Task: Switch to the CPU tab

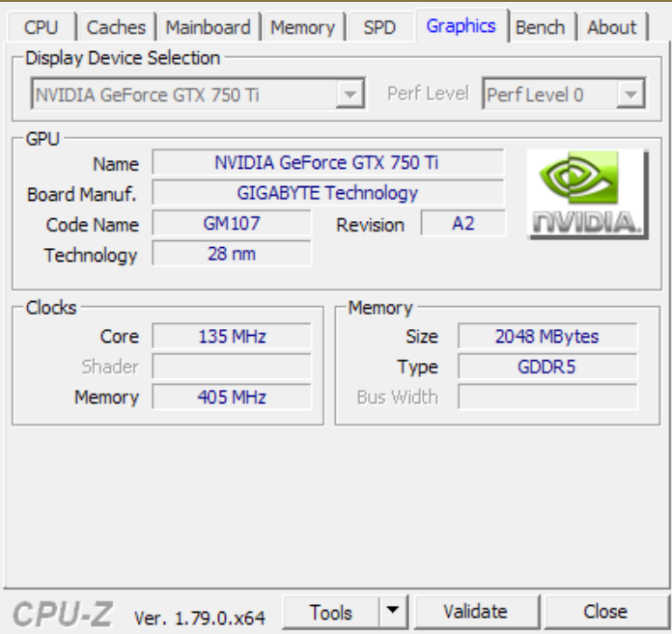Action: tap(42, 27)
